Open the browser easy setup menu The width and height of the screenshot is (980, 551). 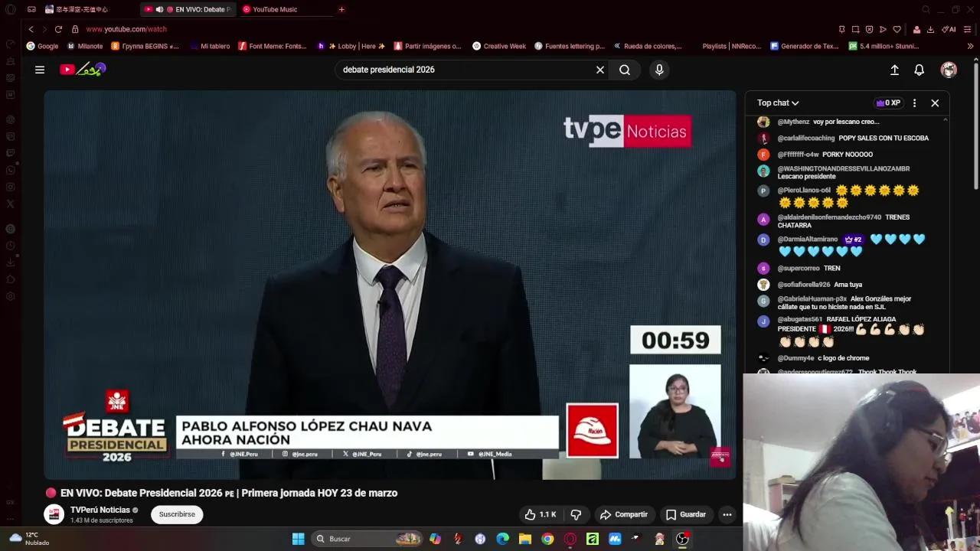click(969, 29)
